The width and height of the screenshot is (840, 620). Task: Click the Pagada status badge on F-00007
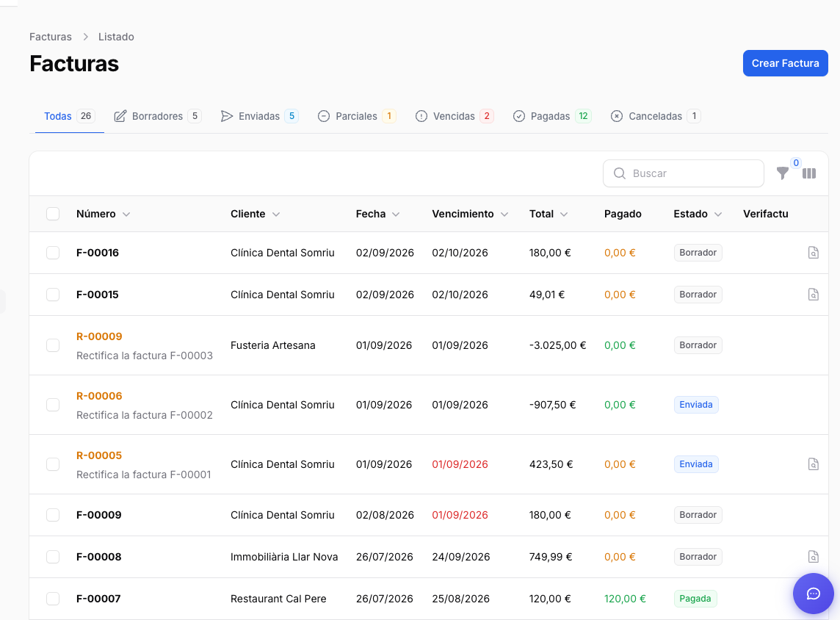[x=695, y=599]
